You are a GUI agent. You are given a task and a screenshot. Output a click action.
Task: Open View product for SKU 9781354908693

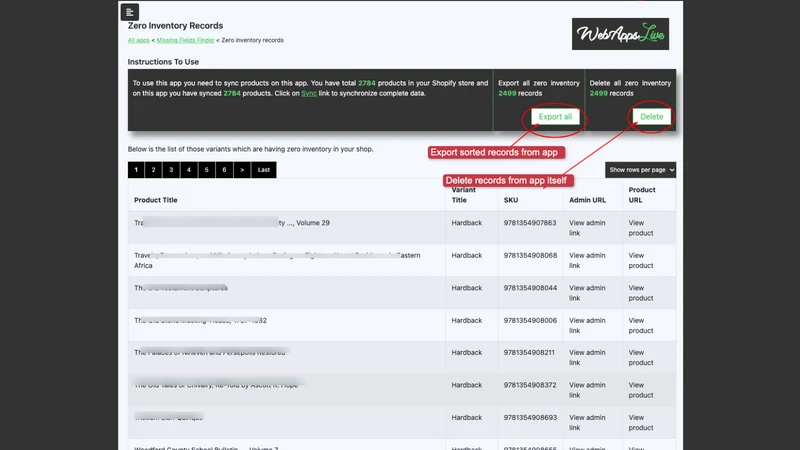(641, 422)
